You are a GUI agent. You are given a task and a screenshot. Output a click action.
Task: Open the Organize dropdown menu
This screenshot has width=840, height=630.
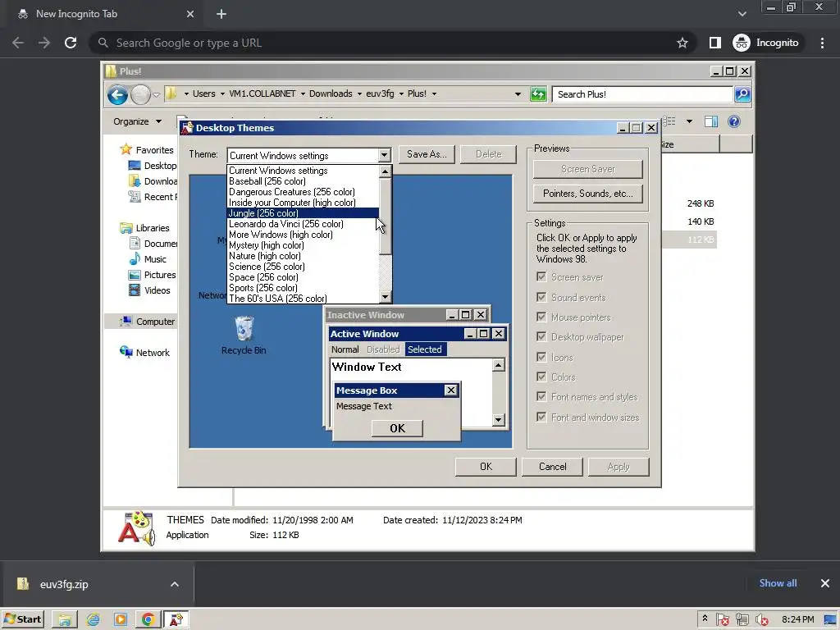(x=137, y=121)
